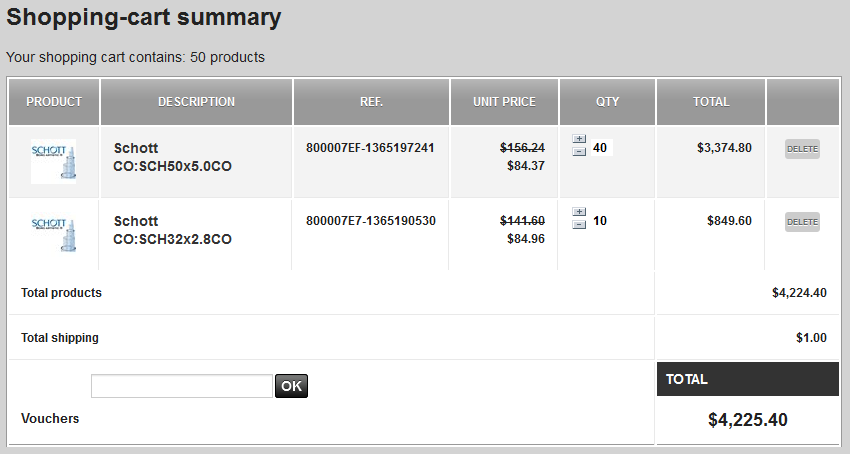Submit voucher with the OK button
Image resolution: width=850 pixels, height=454 pixels.
tap(291, 386)
